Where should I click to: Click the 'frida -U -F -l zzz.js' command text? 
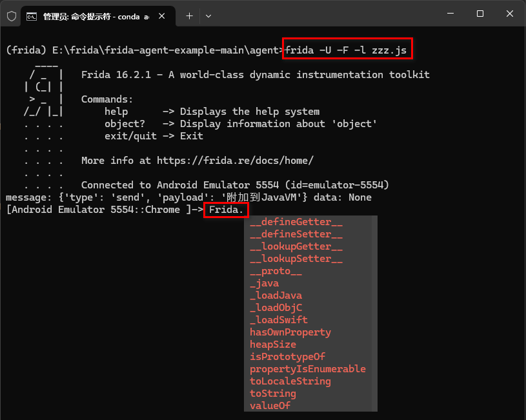346,50
